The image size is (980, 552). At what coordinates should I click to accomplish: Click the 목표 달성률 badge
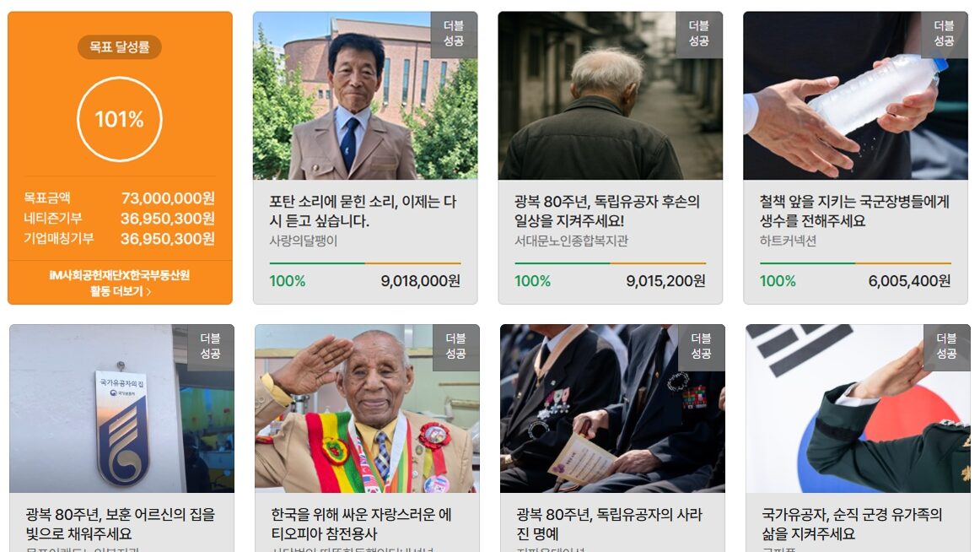tap(120, 47)
